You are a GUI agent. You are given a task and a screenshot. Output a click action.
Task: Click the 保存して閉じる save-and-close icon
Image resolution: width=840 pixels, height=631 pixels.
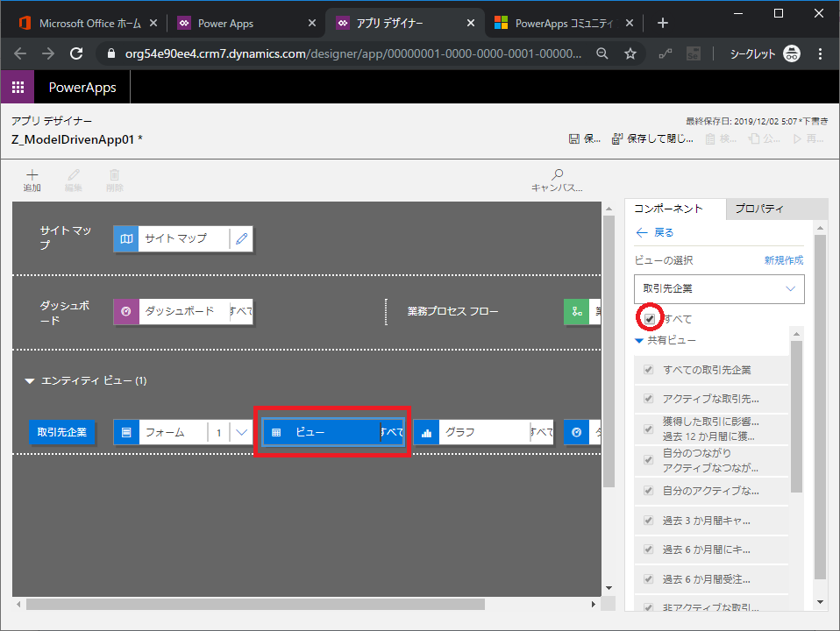tap(617, 138)
